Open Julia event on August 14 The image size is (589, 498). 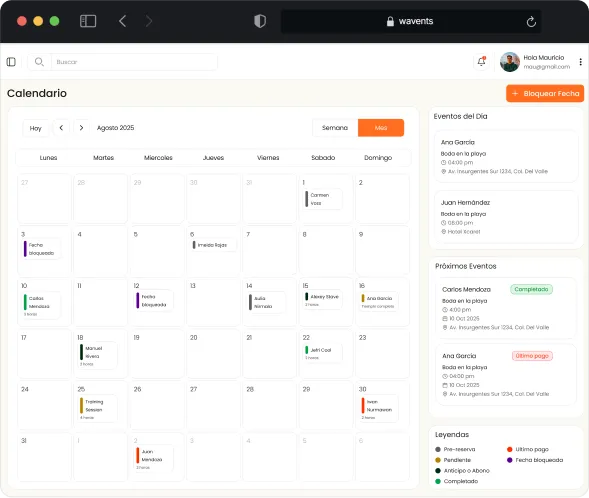[x=267, y=302]
